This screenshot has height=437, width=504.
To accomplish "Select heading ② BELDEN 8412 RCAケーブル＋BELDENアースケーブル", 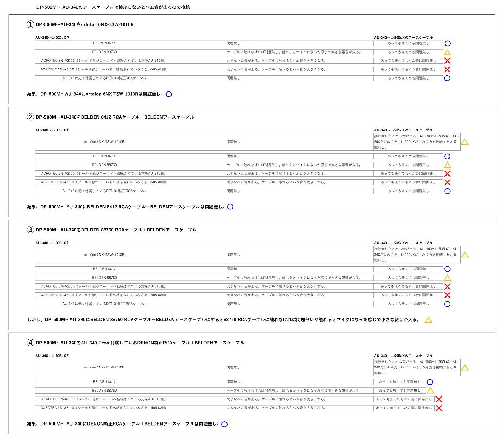I will [x=111, y=117].
